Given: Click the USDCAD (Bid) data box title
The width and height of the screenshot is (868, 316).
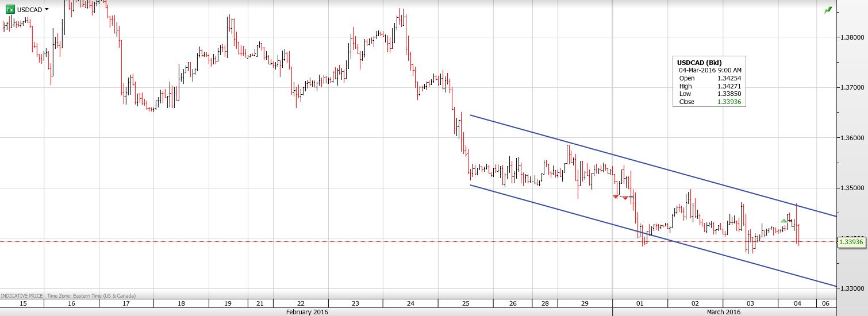Looking at the screenshot, I should 699,63.
